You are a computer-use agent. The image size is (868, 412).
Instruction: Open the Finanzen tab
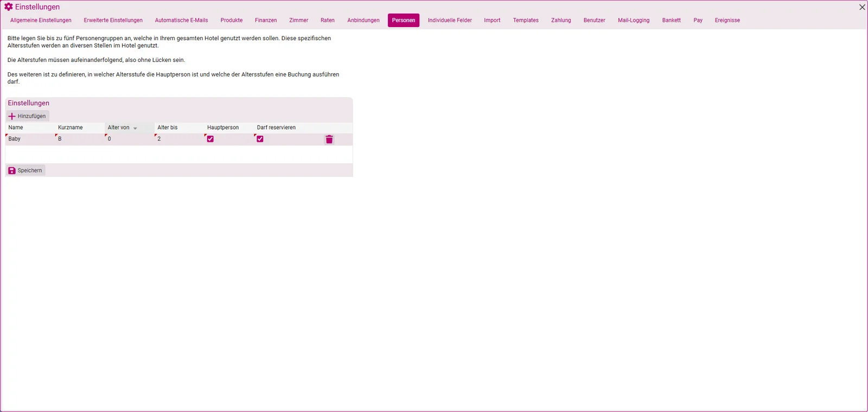point(266,21)
